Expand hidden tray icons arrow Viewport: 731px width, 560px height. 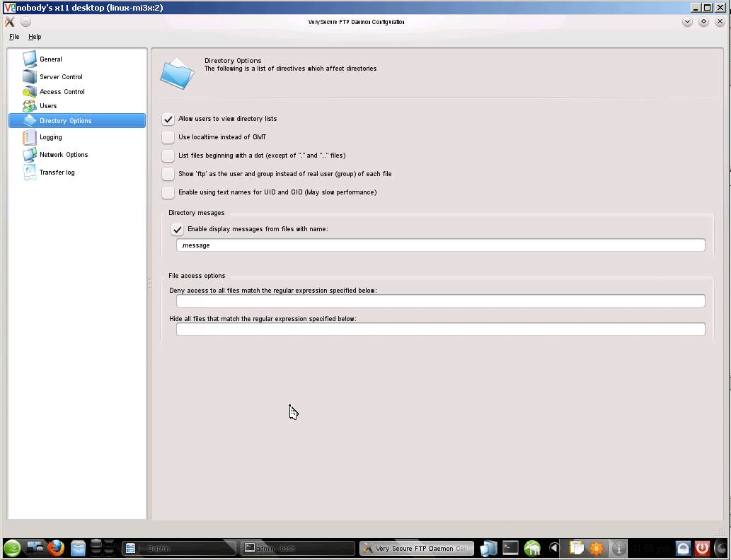554,549
